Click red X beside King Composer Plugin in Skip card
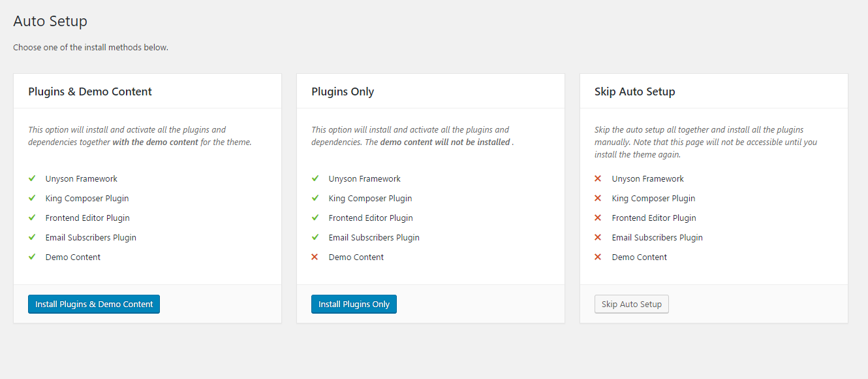Image resolution: width=868 pixels, height=379 pixels. 598,198
